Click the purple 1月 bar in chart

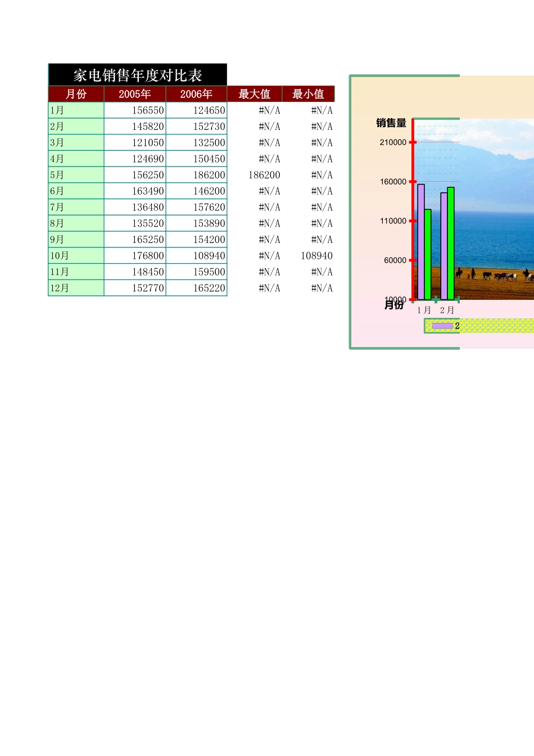coord(421,242)
